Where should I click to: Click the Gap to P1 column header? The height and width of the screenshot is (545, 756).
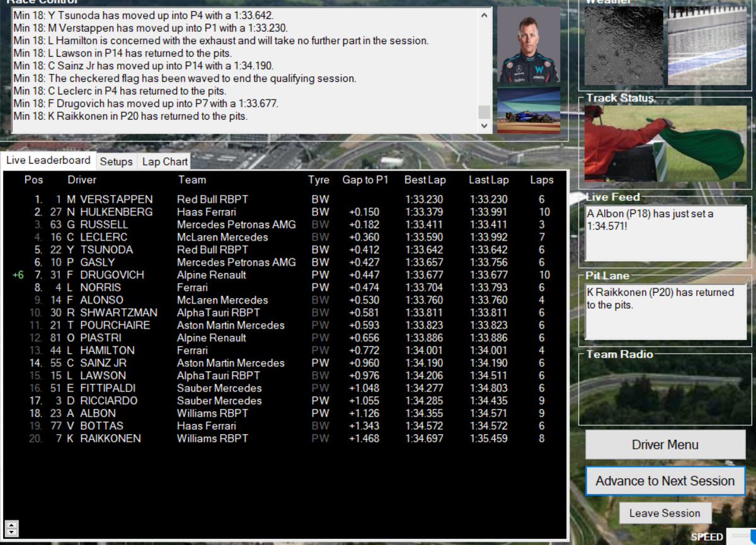click(x=365, y=180)
